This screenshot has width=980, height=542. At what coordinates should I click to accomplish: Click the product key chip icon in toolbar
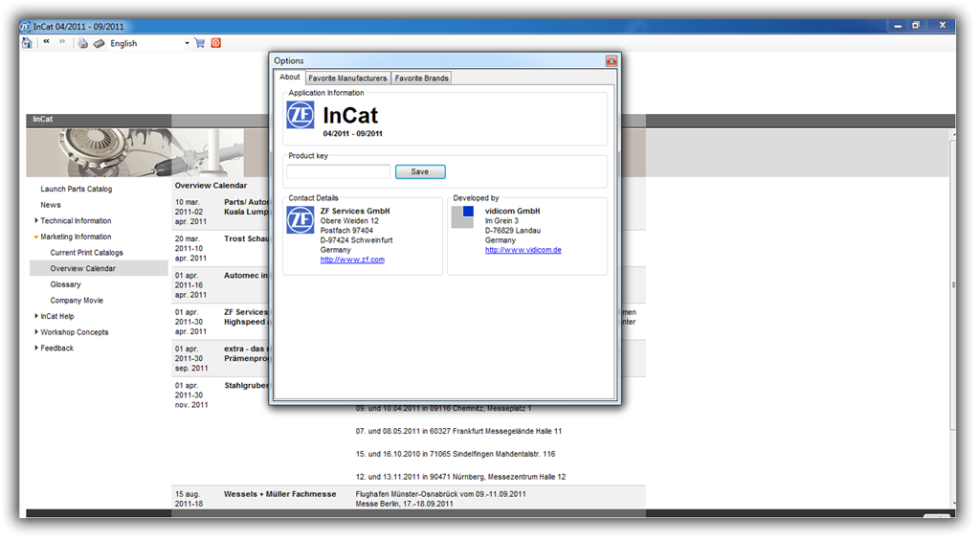(99, 43)
